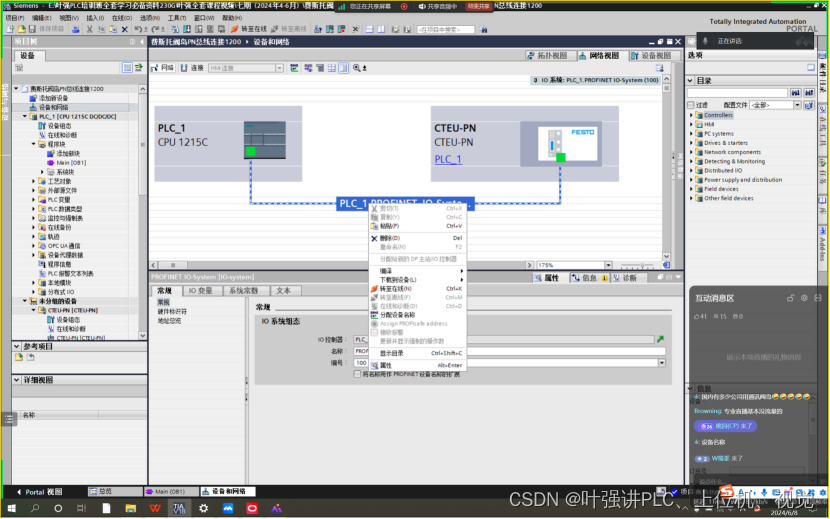Expand the Drives & starters catalog folder
The image size is (830, 519).
click(x=691, y=143)
